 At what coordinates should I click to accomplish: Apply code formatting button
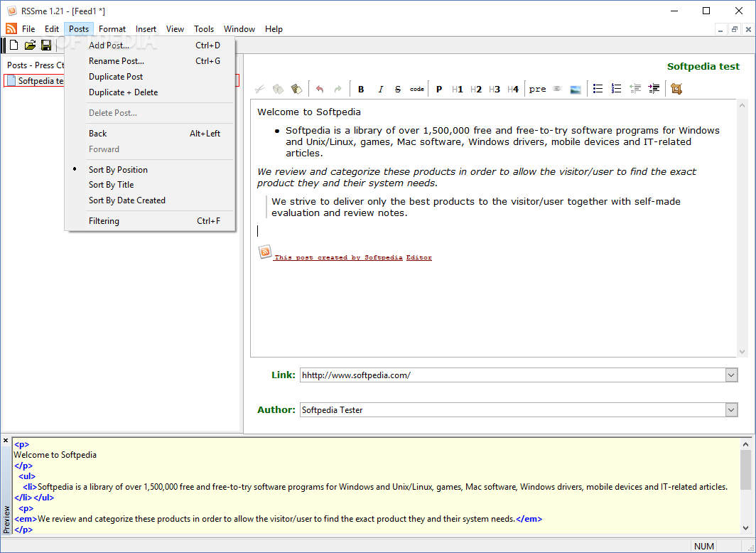pos(417,89)
